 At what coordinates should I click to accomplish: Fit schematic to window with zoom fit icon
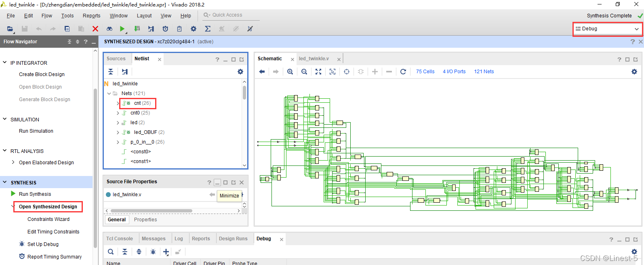(318, 72)
